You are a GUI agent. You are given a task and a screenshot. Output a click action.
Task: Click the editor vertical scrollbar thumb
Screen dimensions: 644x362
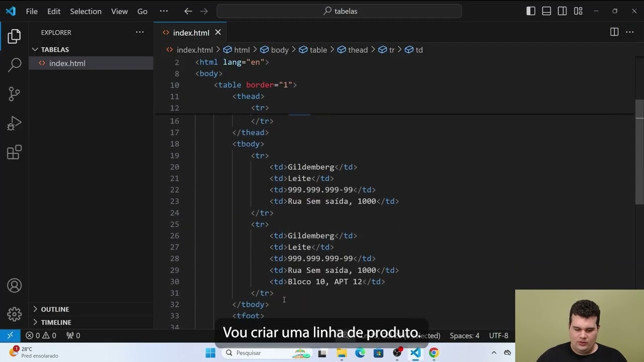[x=639, y=152]
